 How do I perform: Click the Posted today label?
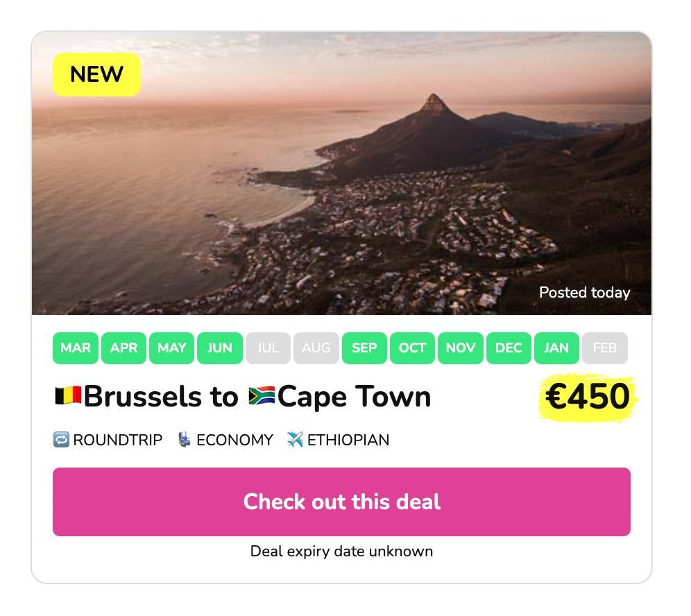[584, 293]
